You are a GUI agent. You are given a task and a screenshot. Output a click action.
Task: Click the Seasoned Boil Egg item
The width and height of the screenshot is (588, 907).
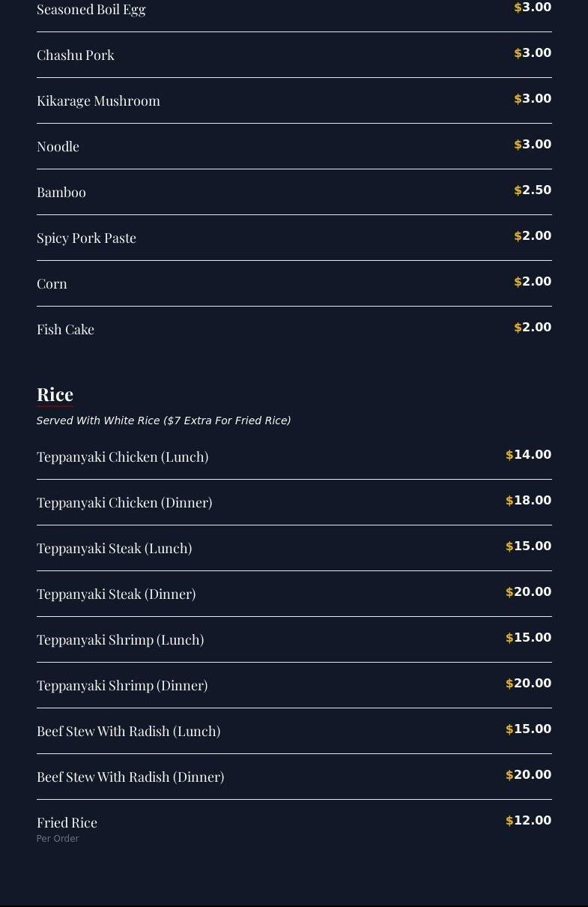pyautogui.click(x=91, y=10)
